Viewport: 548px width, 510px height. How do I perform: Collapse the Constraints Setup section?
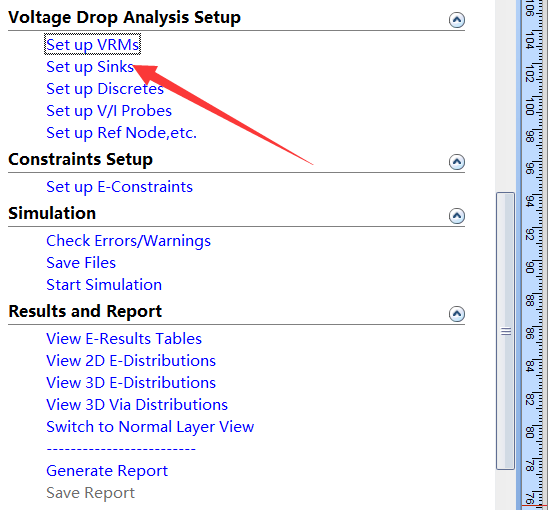456,162
